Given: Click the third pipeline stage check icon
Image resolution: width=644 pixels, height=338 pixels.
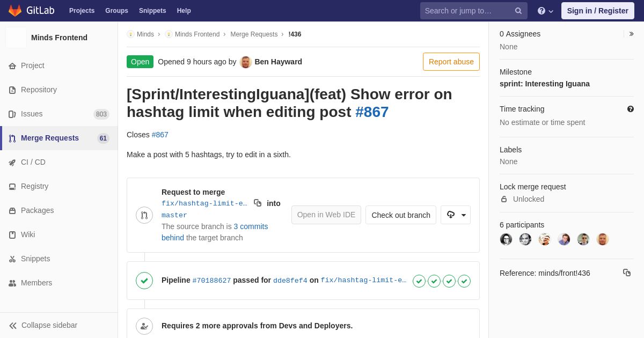Looking at the screenshot, I should (449, 281).
